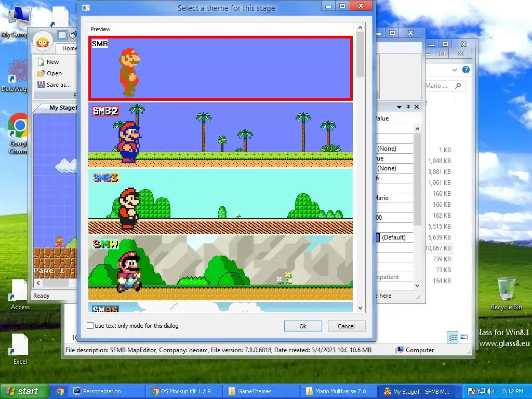The height and width of the screenshot is (399, 532).
Task: Open the Access desktop shortcut
Action: pos(20,295)
